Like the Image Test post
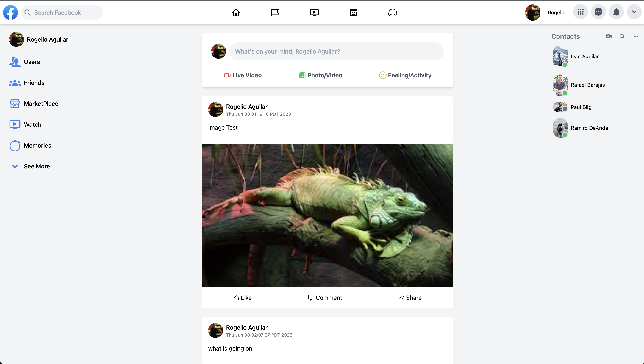The width and height of the screenshot is (644, 364). point(242,298)
